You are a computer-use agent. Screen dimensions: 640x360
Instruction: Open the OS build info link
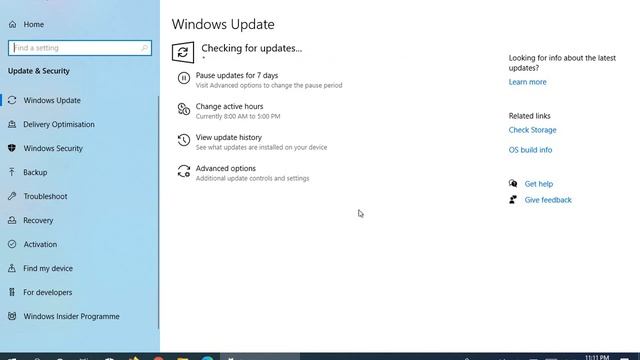530,150
